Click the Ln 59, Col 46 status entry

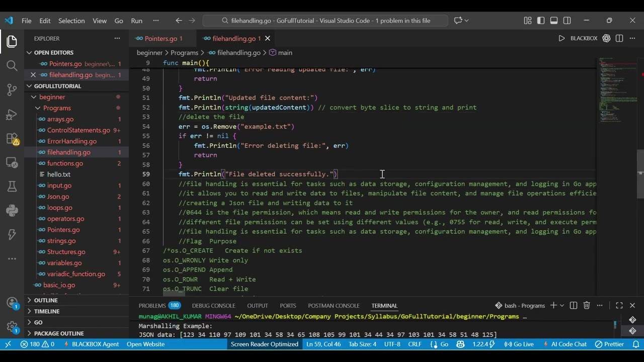(324, 344)
